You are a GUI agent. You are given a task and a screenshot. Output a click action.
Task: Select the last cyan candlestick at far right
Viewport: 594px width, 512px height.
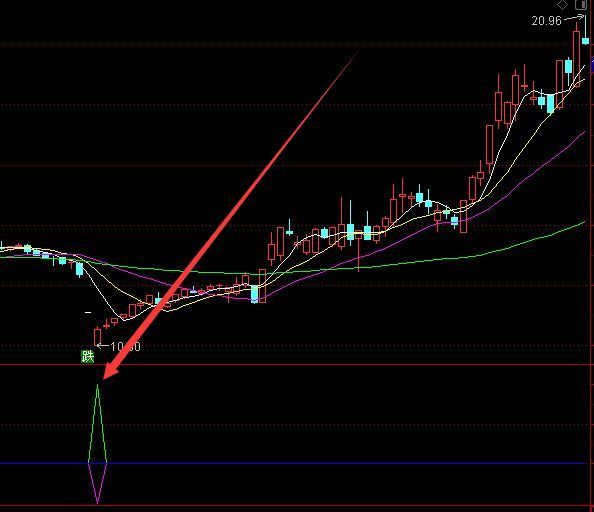pos(586,41)
